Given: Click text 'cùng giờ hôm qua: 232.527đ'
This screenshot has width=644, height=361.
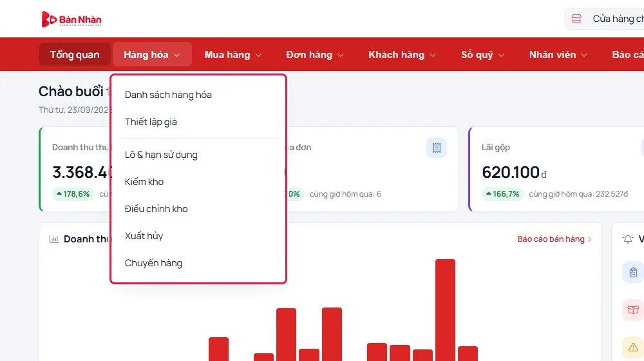Looking at the screenshot, I should click(x=578, y=194).
